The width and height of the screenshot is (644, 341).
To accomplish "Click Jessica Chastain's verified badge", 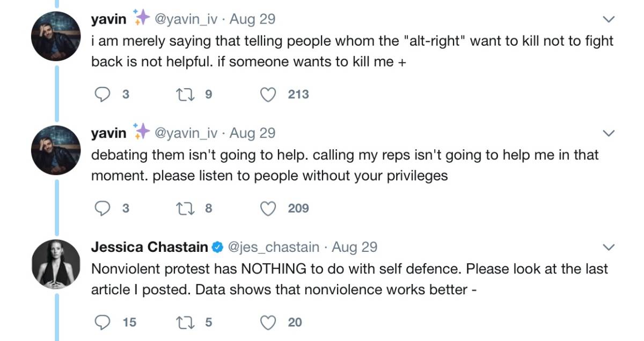I will click(x=217, y=247).
